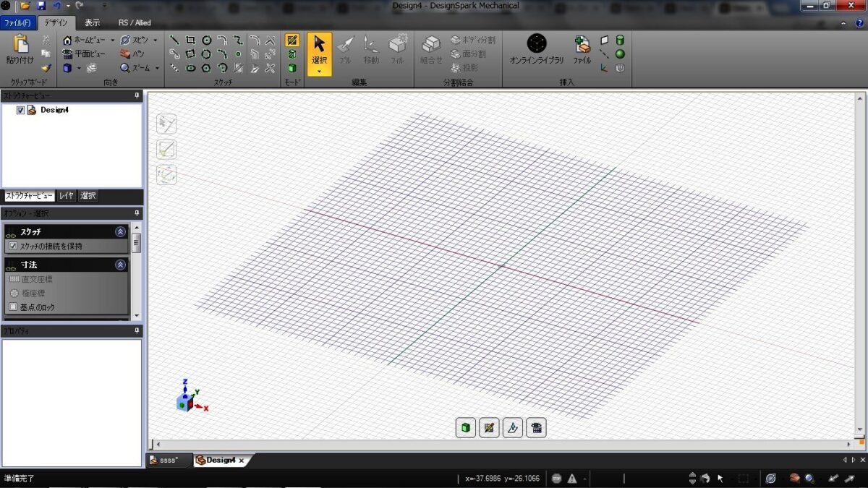The height and width of the screenshot is (488, 868).
Task: Toggle スケッチの接続を保持 checkbox
Action: pos(13,246)
